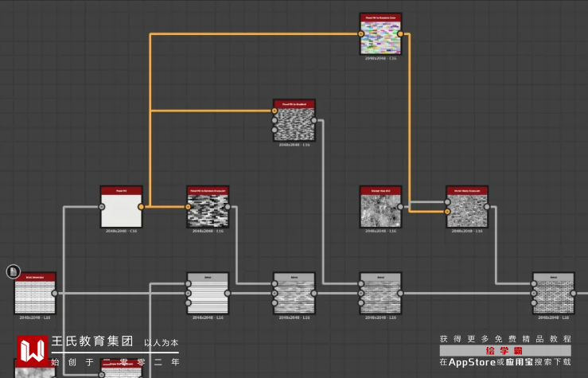This screenshot has width=588, height=378.
Task: Click Flood Fill to Gradient middle input connector
Action: (275, 120)
